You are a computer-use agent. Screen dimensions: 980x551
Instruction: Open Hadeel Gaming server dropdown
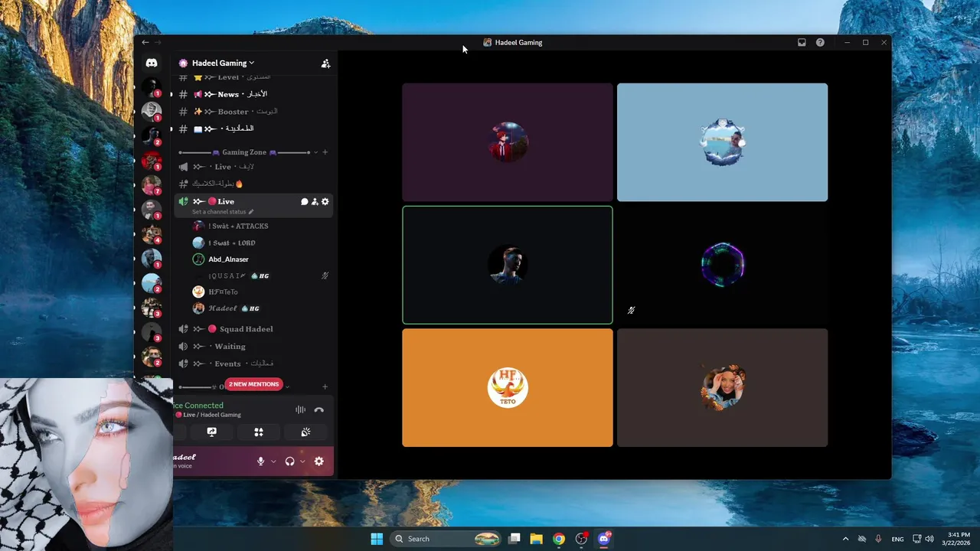(223, 64)
